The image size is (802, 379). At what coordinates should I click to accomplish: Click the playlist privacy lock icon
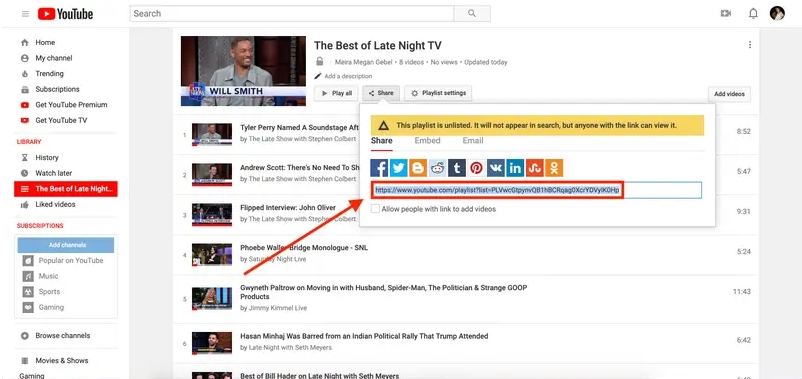(x=320, y=62)
